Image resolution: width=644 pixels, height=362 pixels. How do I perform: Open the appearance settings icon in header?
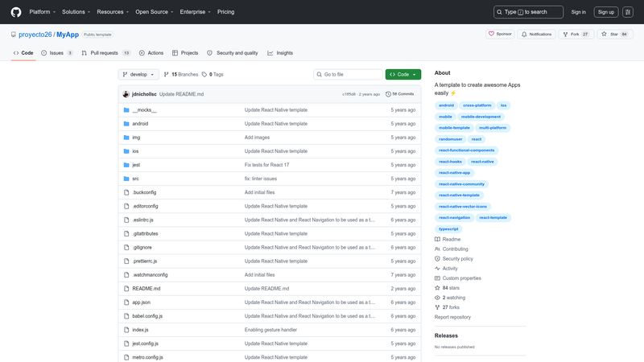pyautogui.click(x=628, y=12)
